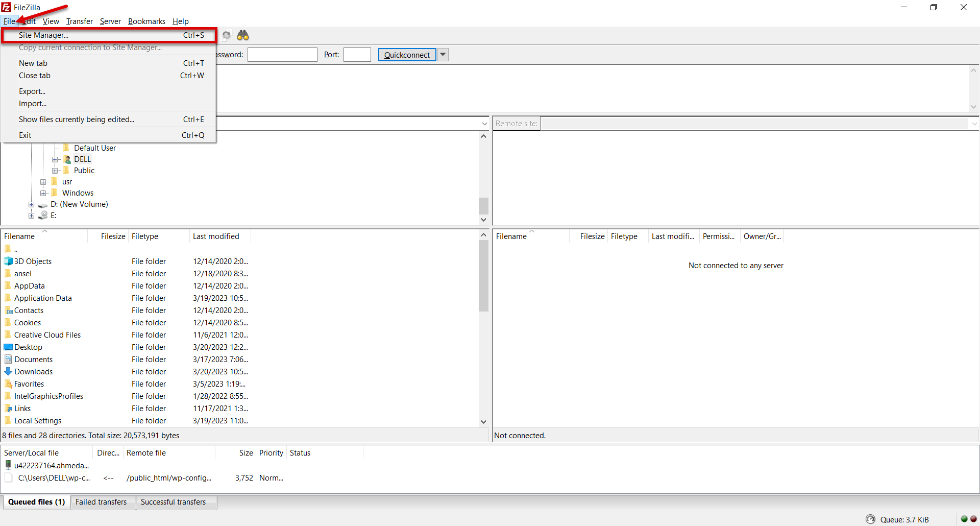
Task: Expand the D: (New Volume) tree node
Action: pos(32,204)
